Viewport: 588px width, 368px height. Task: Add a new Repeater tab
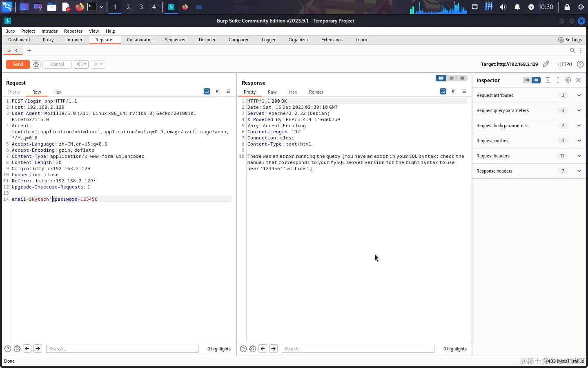pos(29,50)
